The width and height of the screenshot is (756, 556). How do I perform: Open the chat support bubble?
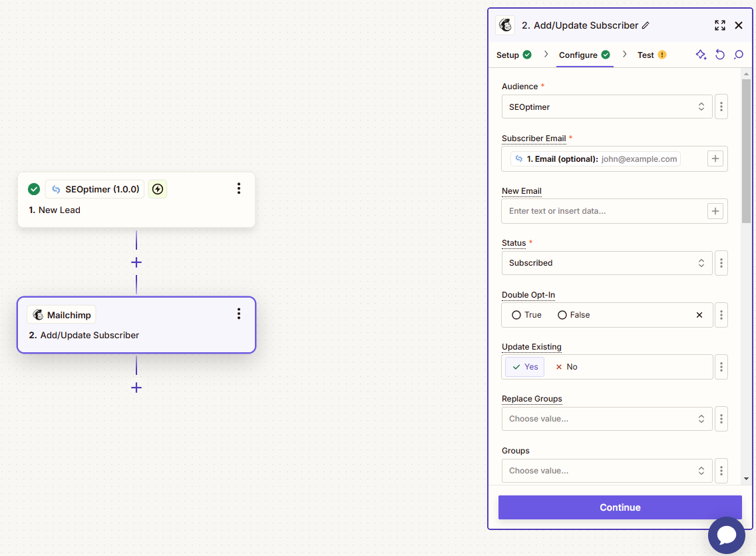(726, 535)
